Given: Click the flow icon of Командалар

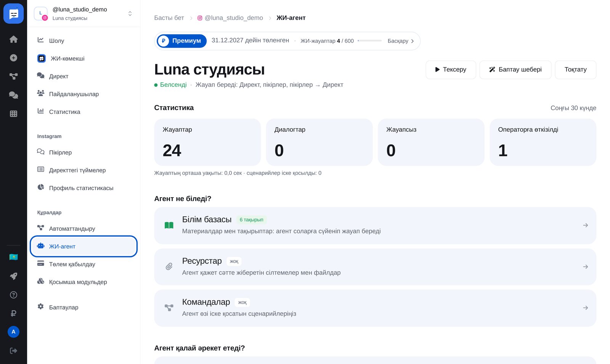Looking at the screenshot, I should (169, 308).
